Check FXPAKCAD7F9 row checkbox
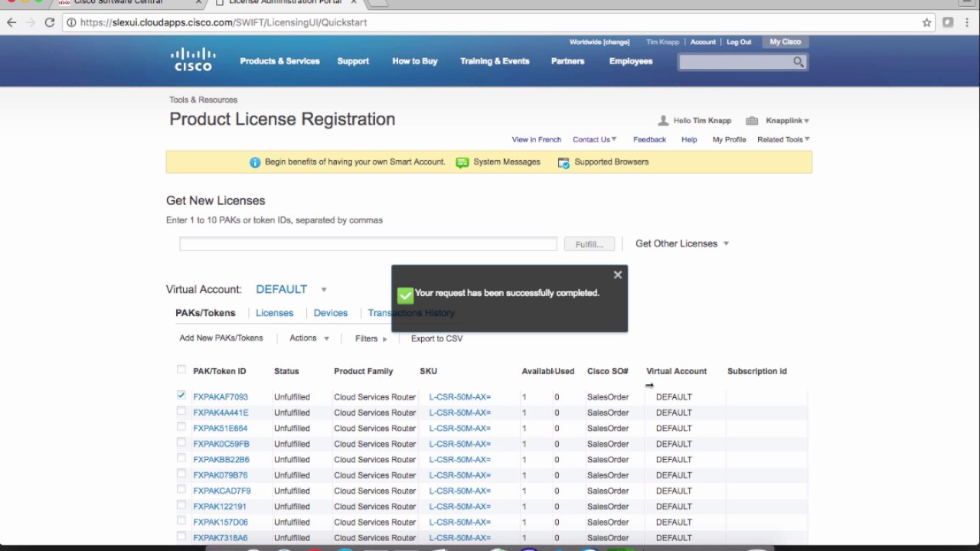 click(x=181, y=490)
